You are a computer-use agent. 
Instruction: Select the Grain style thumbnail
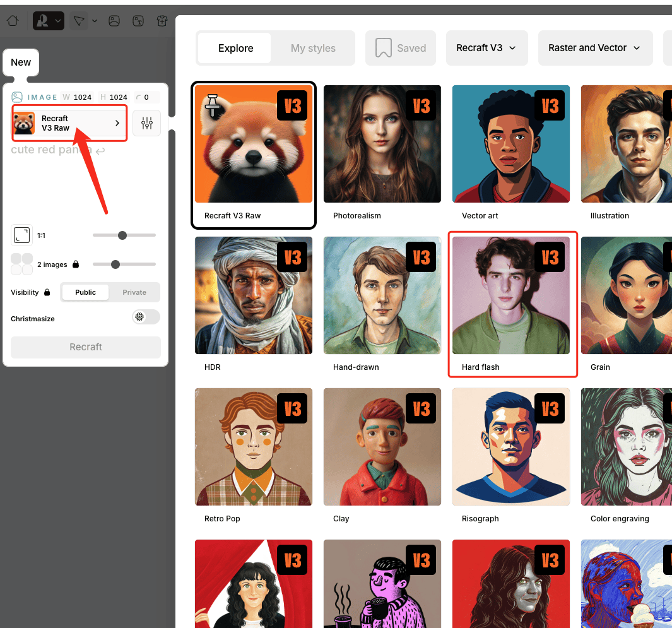627,295
